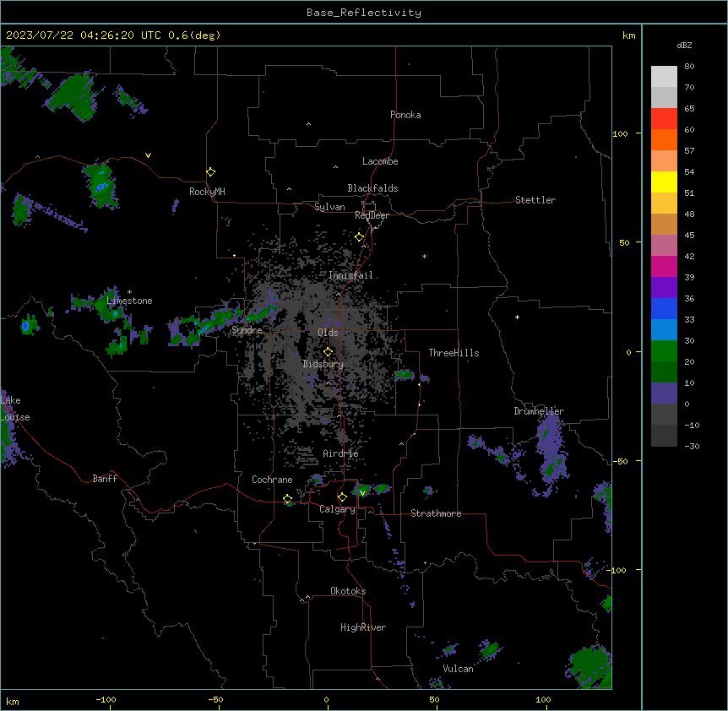
Task: Click the yellow V marker northwest of RockyMH
Action: tap(148, 155)
